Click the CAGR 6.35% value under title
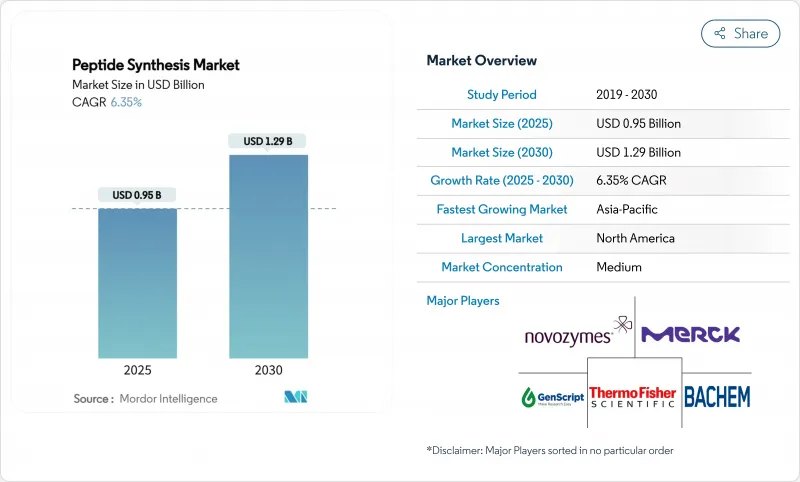 pyautogui.click(x=123, y=102)
